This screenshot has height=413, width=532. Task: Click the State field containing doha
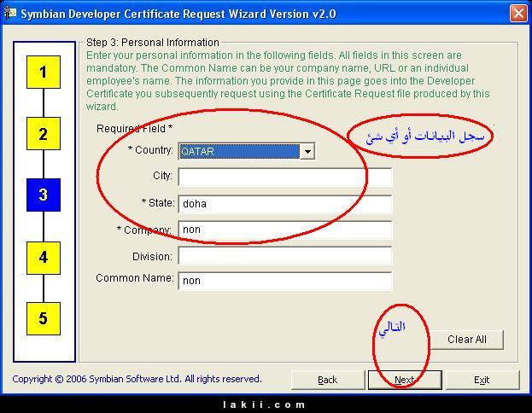pyautogui.click(x=285, y=204)
